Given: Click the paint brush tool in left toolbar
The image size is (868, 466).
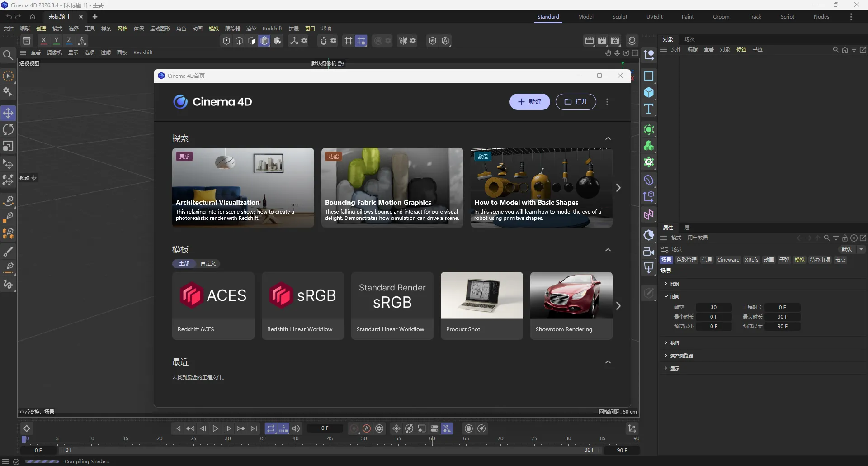Looking at the screenshot, I should tap(8, 251).
